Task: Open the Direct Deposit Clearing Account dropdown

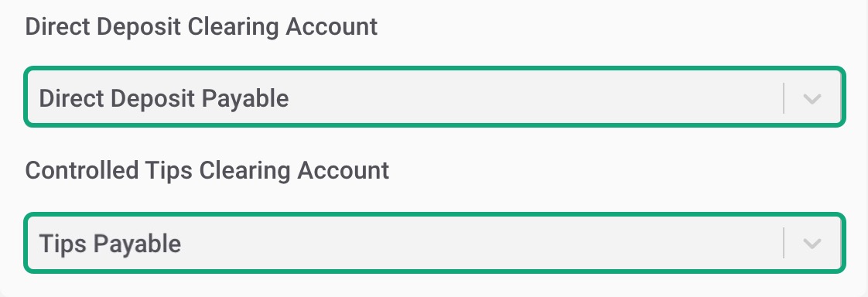Action: pyautogui.click(x=435, y=97)
